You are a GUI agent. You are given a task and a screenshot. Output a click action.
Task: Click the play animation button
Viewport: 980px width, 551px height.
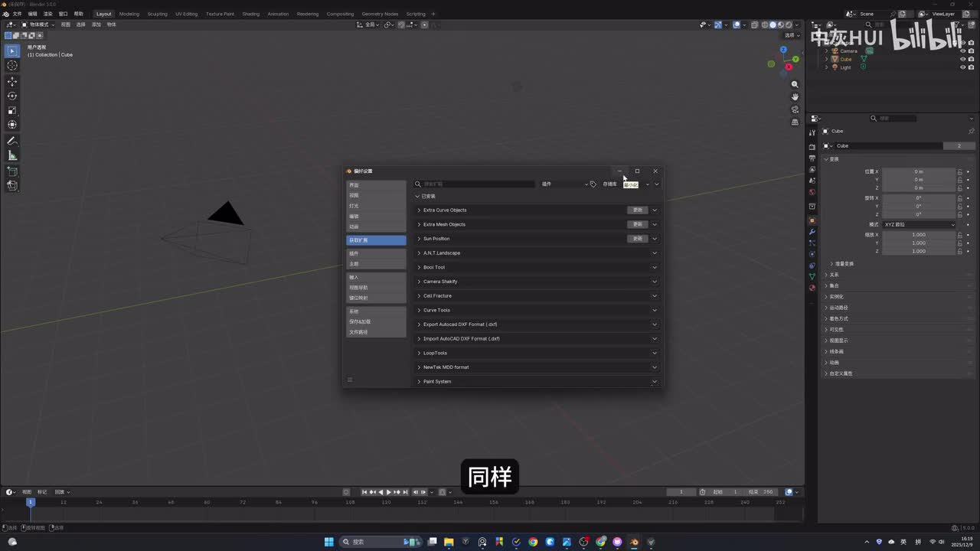pos(389,492)
